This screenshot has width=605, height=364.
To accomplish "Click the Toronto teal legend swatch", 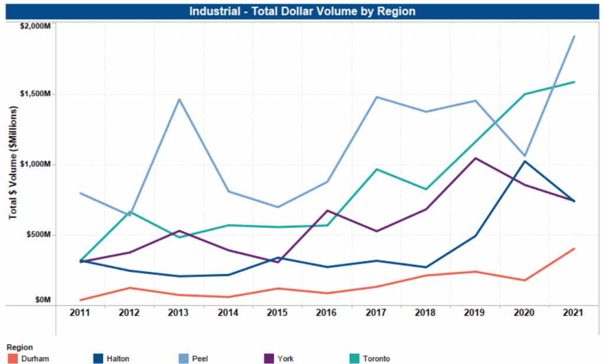I will coord(354,359).
